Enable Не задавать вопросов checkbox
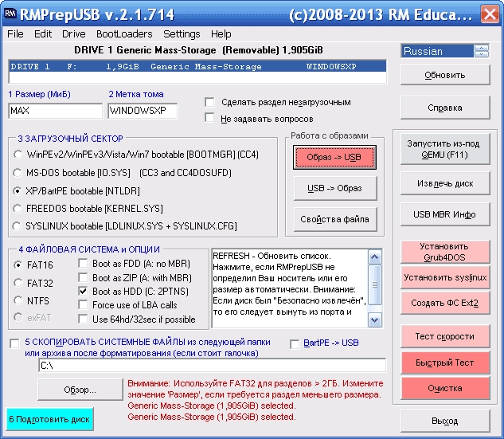 click(x=209, y=118)
